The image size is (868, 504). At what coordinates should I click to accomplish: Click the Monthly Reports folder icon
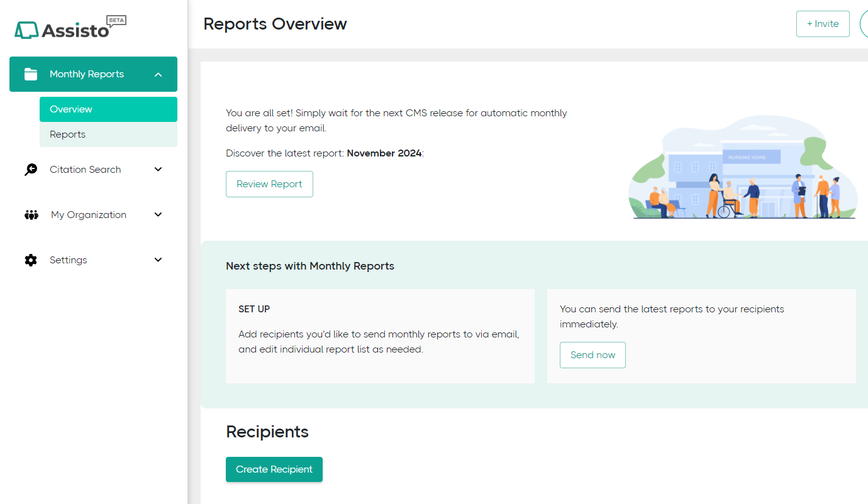31,74
